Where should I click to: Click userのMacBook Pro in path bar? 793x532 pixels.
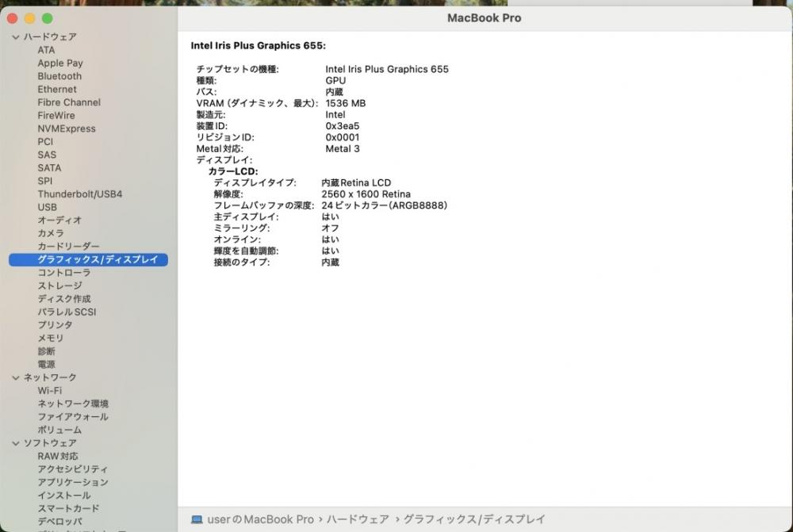click(x=260, y=520)
